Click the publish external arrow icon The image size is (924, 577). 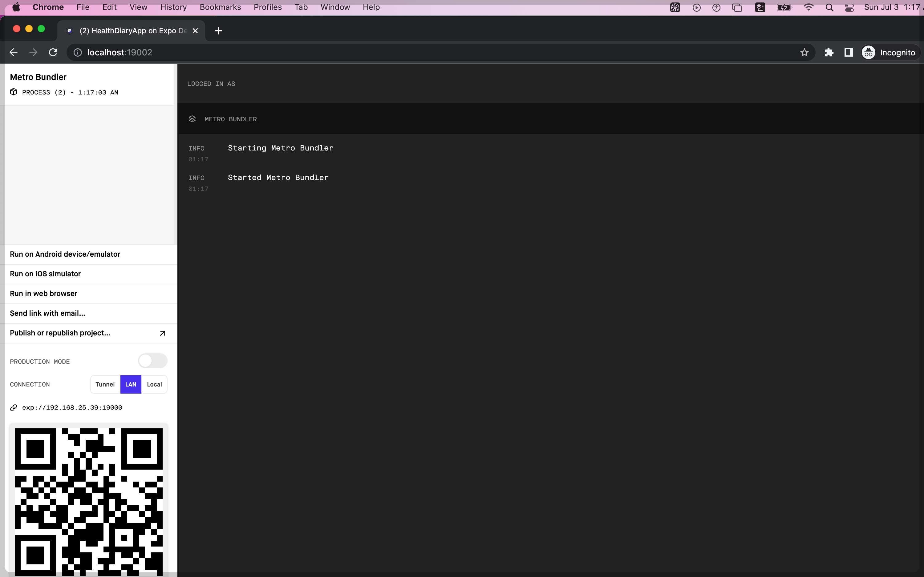point(162,333)
